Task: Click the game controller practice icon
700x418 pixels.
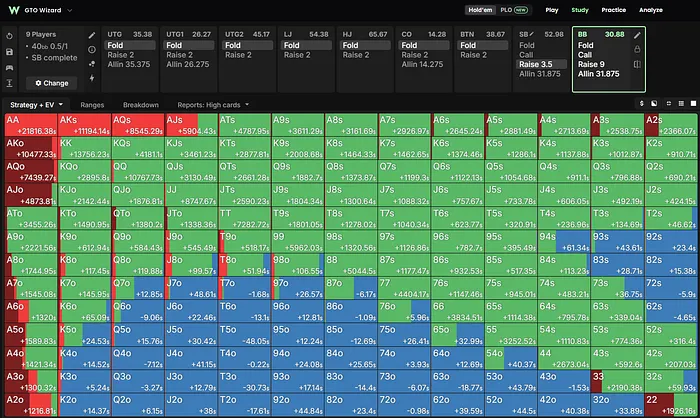Action: [x=9, y=67]
